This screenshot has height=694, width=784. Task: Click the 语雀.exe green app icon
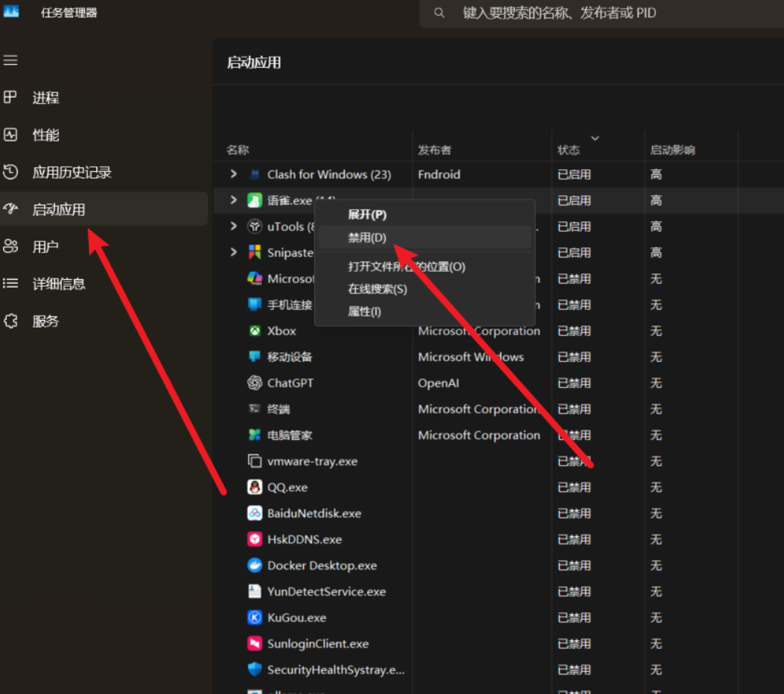point(255,200)
